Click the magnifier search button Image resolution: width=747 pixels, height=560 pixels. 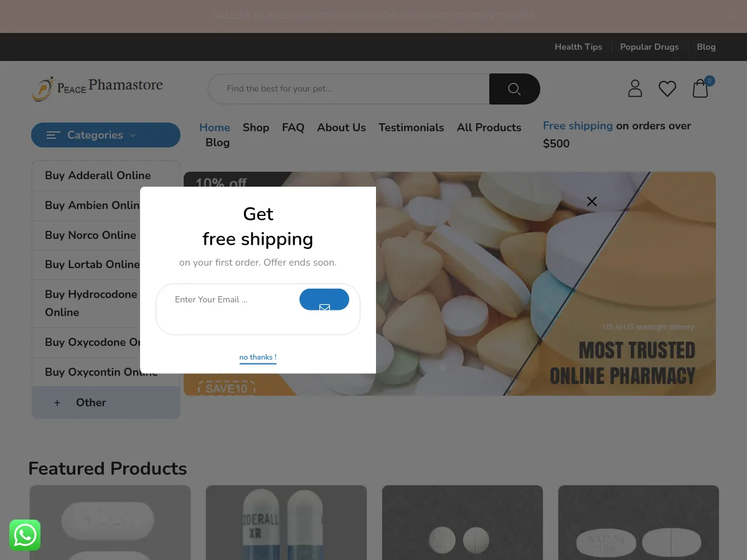(x=514, y=89)
